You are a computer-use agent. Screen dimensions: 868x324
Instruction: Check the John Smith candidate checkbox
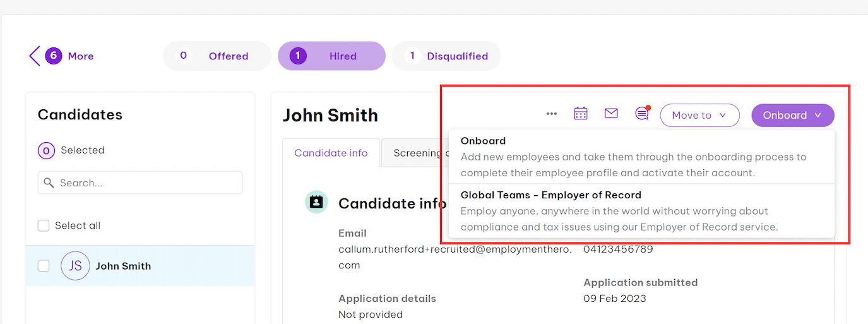pos(44,266)
